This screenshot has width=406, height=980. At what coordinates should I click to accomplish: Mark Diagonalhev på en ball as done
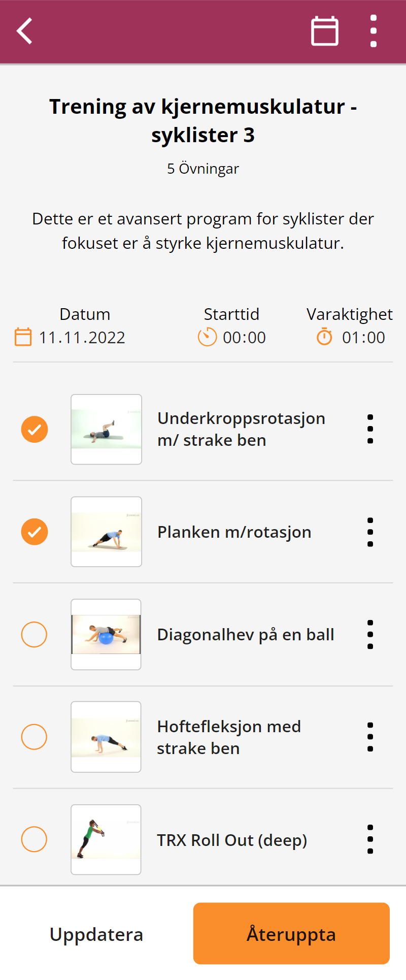point(34,634)
